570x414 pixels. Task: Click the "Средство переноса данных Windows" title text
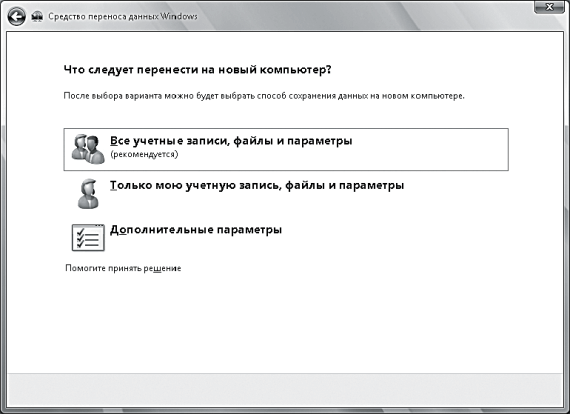123,17
